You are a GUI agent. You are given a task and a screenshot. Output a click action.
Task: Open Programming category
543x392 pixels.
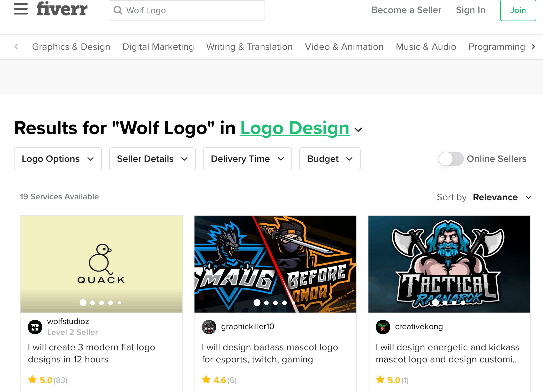(497, 47)
